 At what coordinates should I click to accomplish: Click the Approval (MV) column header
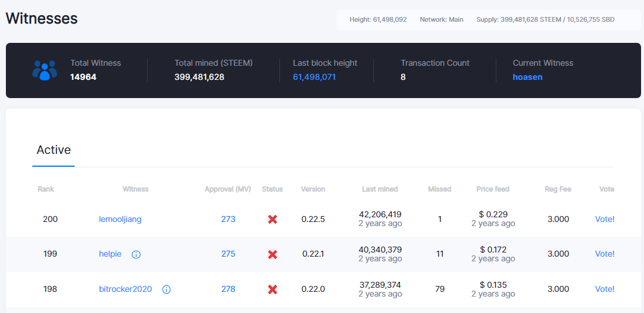click(x=228, y=189)
